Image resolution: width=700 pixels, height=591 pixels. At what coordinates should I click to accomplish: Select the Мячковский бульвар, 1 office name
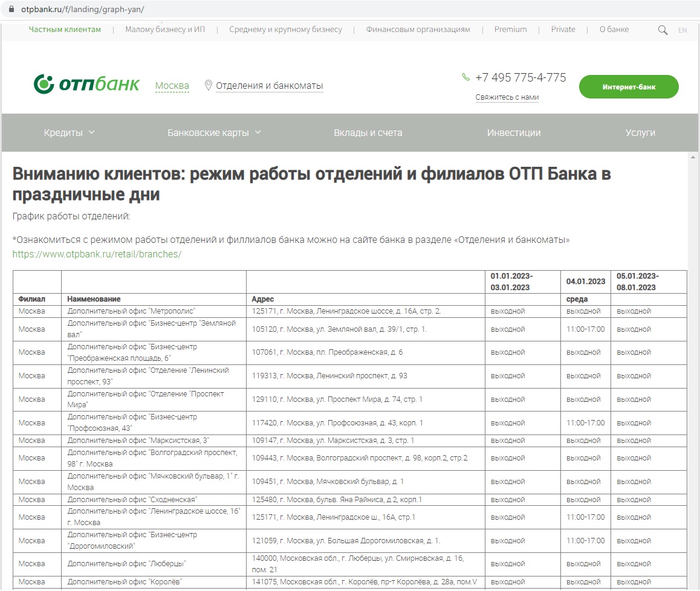(x=153, y=482)
